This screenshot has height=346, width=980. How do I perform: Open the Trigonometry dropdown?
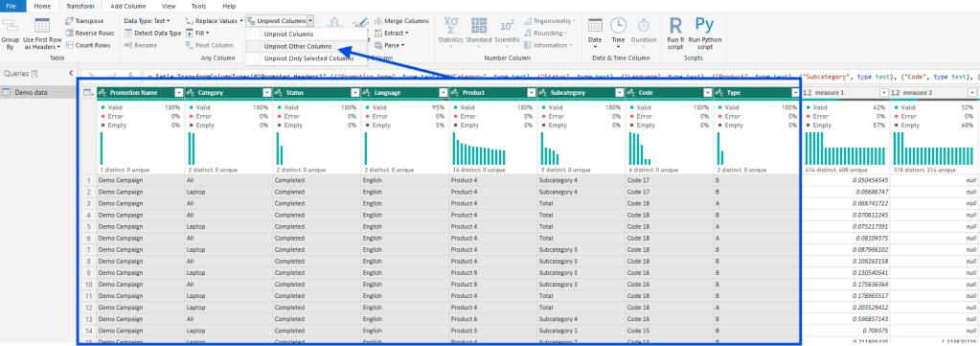550,21
